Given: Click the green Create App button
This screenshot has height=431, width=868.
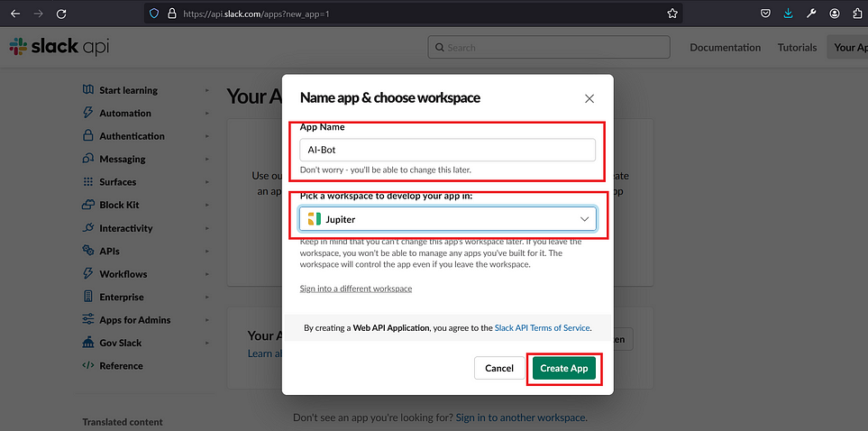Looking at the screenshot, I should coord(564,368).
